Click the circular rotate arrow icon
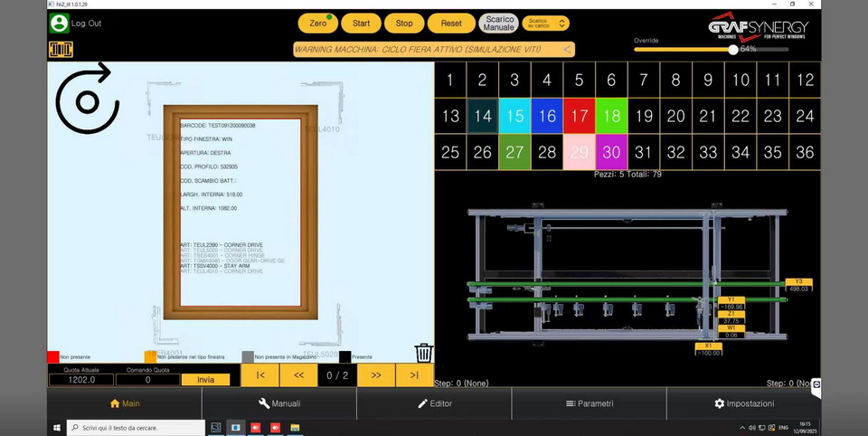This screenshot has width=868, height=436. coord(86,100)
